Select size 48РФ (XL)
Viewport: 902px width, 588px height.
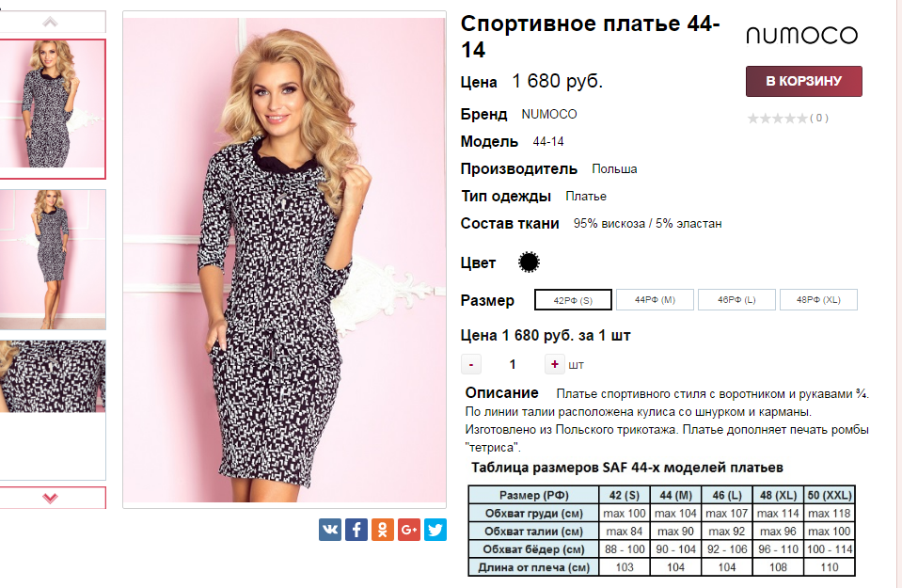coord(818,300)
